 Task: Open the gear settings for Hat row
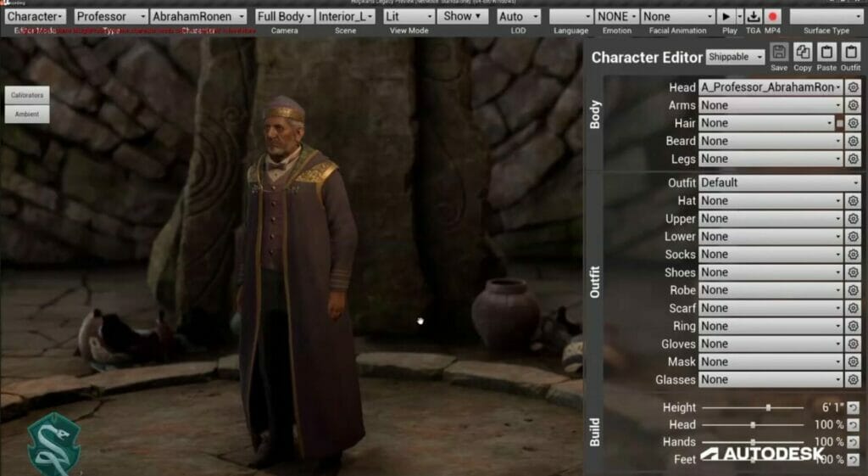point(853,200)
